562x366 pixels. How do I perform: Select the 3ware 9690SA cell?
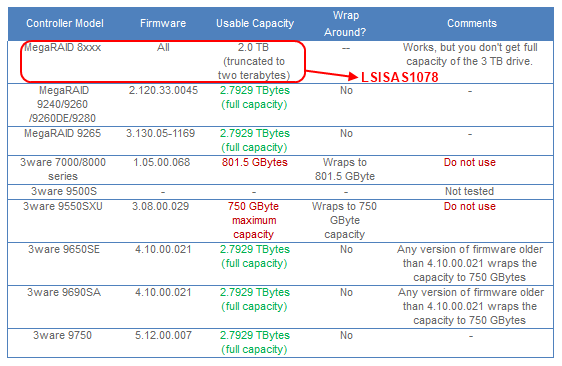[x=64, y=293]
